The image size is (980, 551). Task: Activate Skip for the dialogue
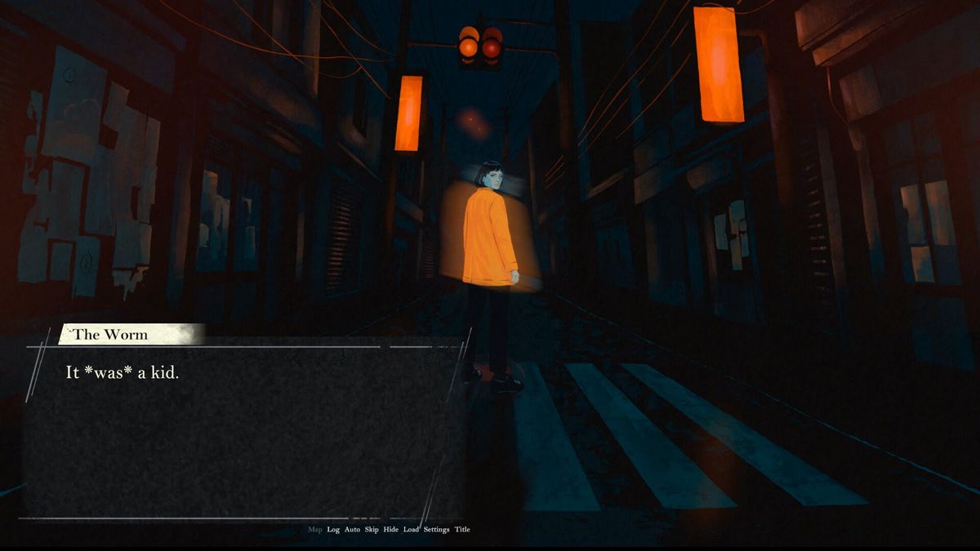372,530
